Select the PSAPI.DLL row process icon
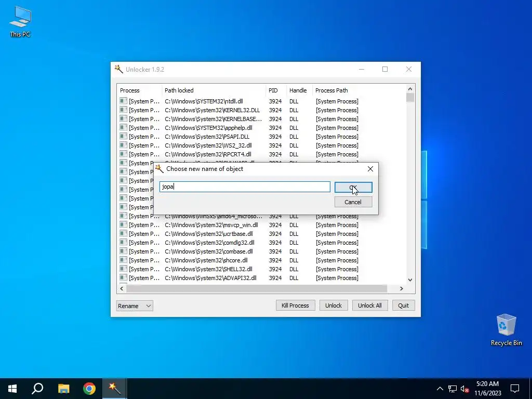This screenshot has height=399, width=532. tap(123, 137)
